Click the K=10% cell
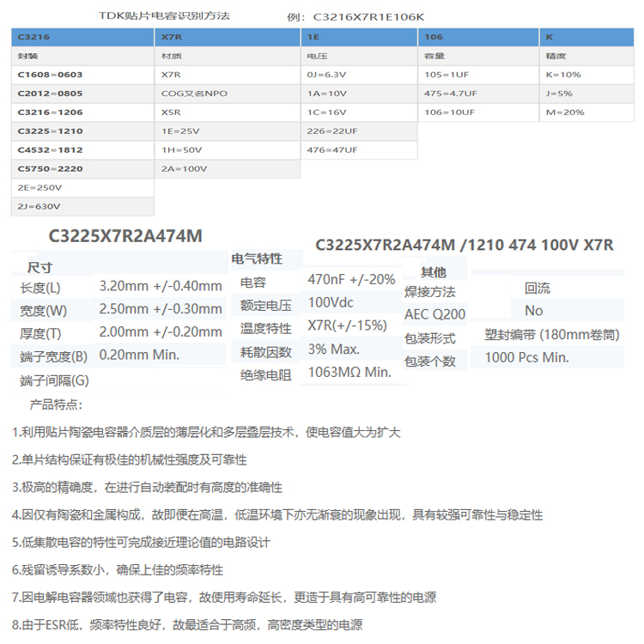 pos(587,75)
